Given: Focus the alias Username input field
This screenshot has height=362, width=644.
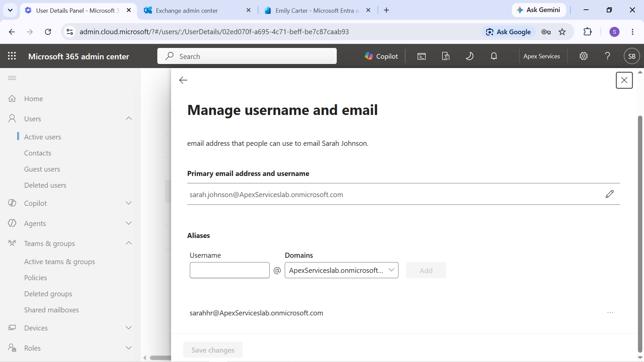Looking at the screenshot, I should (230, 270).
